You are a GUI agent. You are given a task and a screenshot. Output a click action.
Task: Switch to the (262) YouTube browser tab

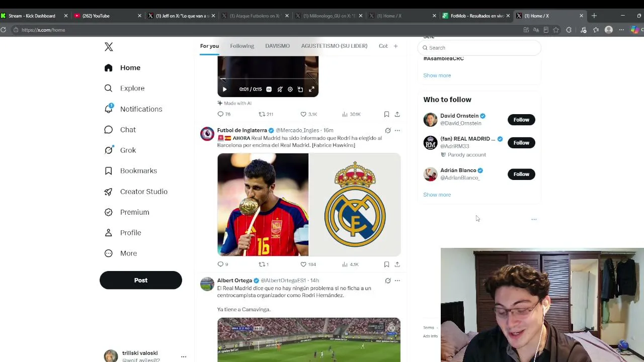[x=107, y=16]
